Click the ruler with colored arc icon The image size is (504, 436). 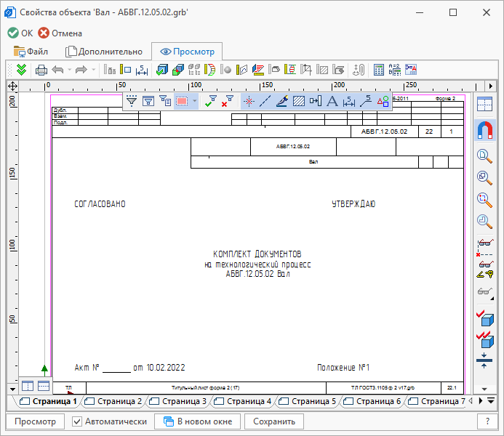[x=210, y=70]
